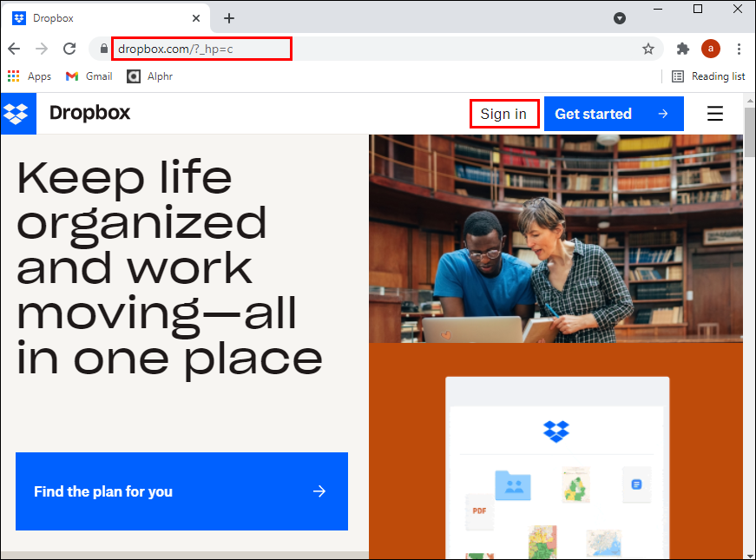Screen dimensions: 756x560
Task: Click the Get started button
Action: pos(614,114)
